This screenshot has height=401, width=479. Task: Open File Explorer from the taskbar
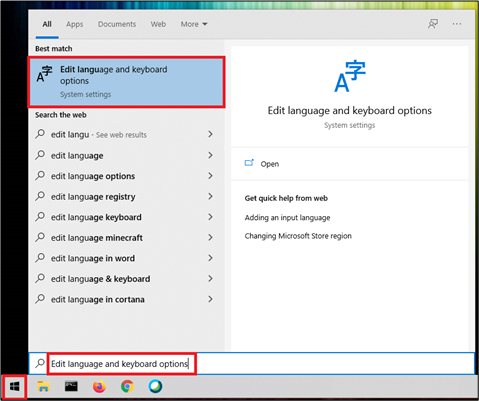click(x=43, y=387)
